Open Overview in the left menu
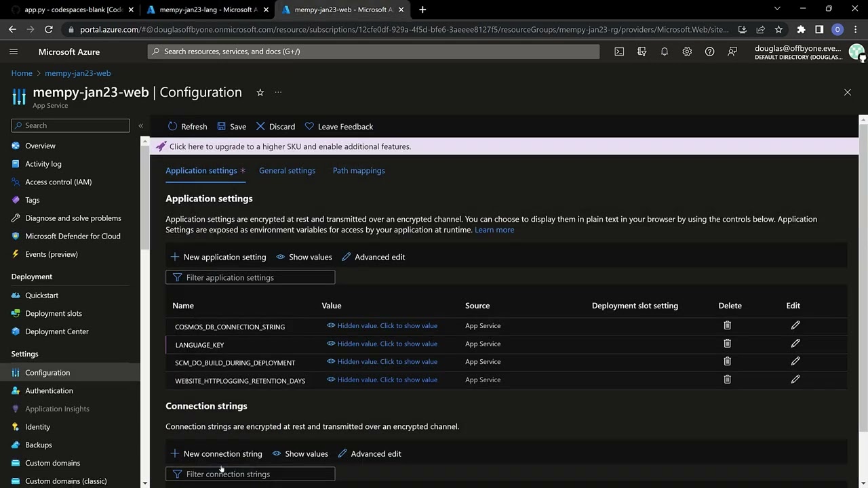 (40, 146)
